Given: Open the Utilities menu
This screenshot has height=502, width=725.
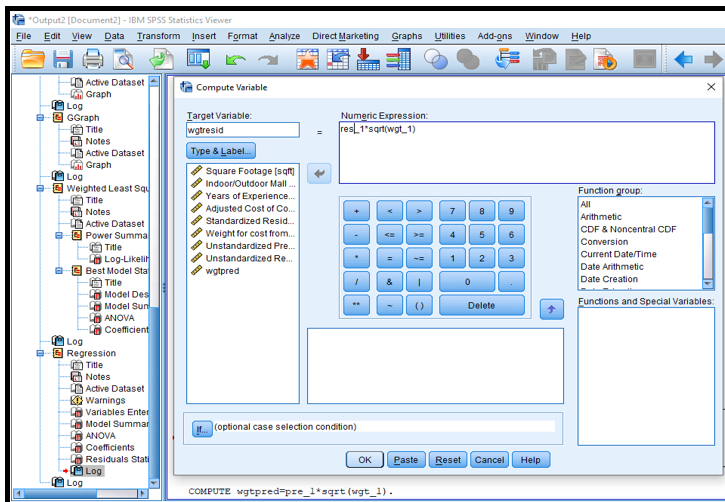Looking at the screenshot, I should 450,36.
